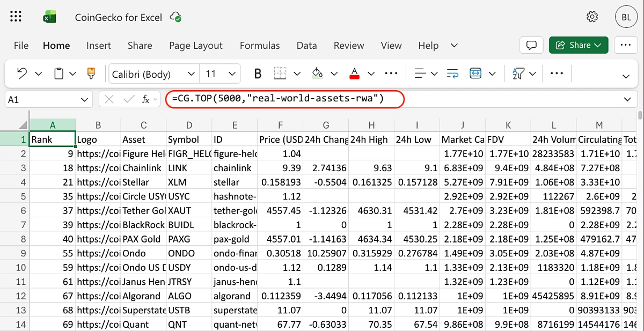Switch to the Data tab
Viewport: 644px width, 331px height.
pyautogui.click(x=306, y=46)
